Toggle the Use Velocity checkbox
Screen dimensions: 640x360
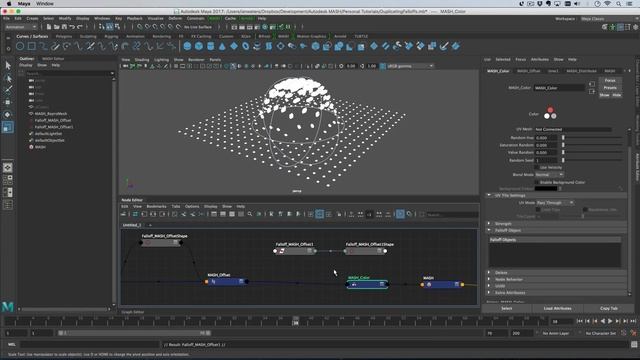(536, 167)
